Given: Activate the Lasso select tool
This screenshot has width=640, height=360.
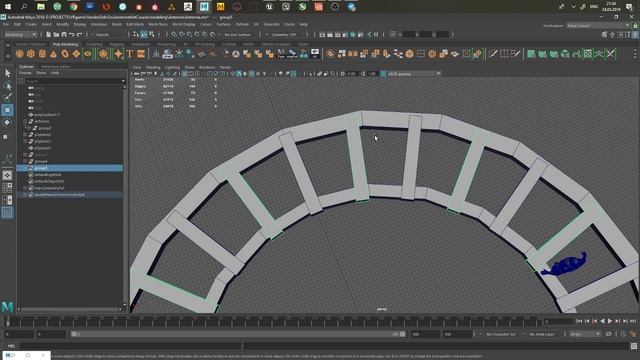Looking at the screenshot, I should 7,86.
